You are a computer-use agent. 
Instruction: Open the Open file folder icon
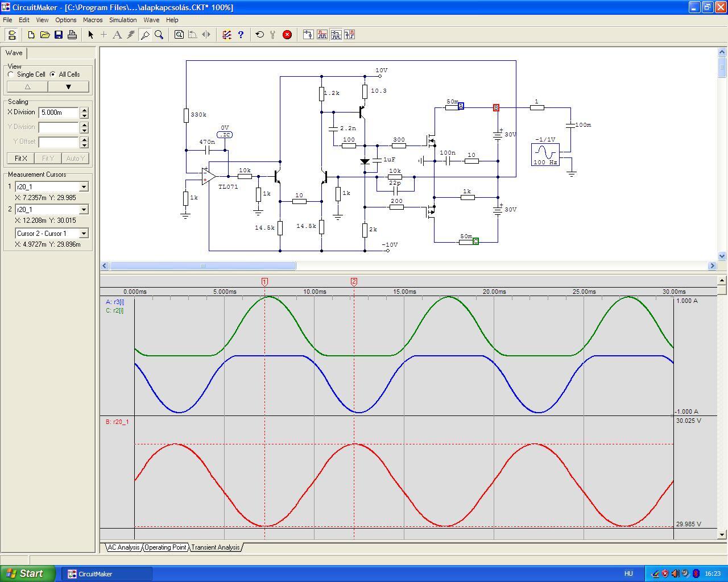point(45,35)
